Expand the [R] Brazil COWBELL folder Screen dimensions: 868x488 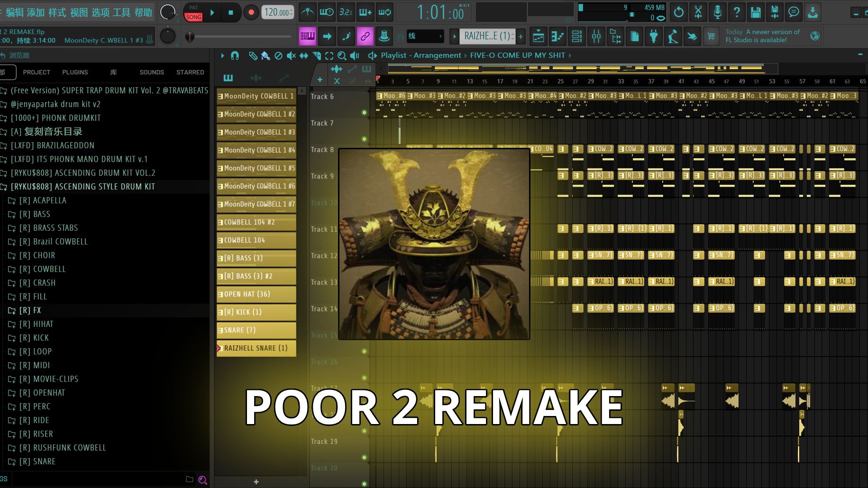point(54,242)
